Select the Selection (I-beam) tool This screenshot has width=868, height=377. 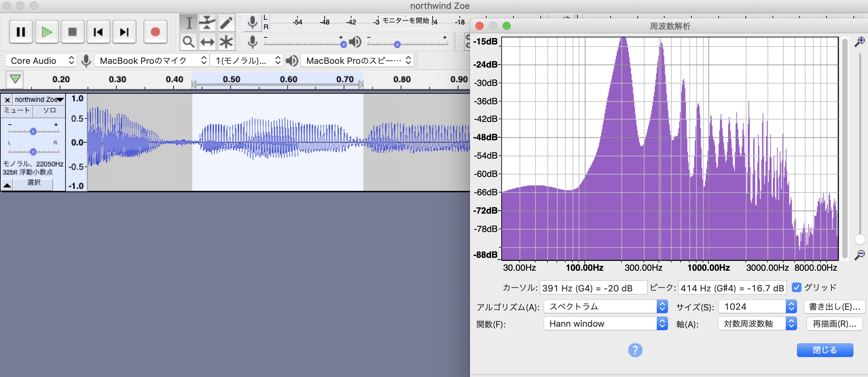tap(188, 23)
